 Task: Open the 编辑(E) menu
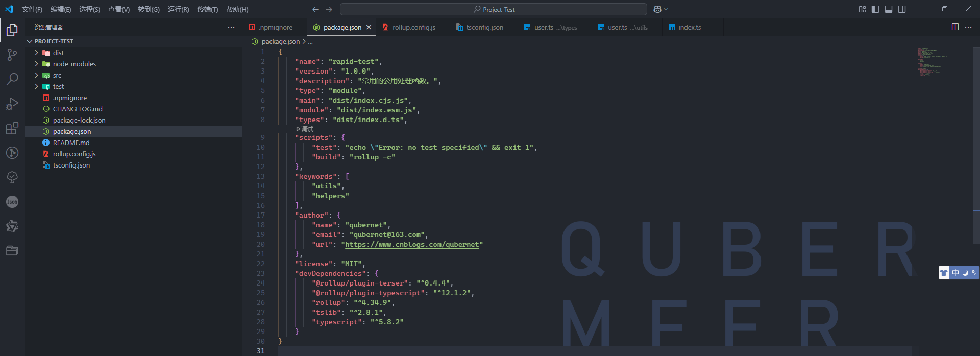click(x=61, y=9)
